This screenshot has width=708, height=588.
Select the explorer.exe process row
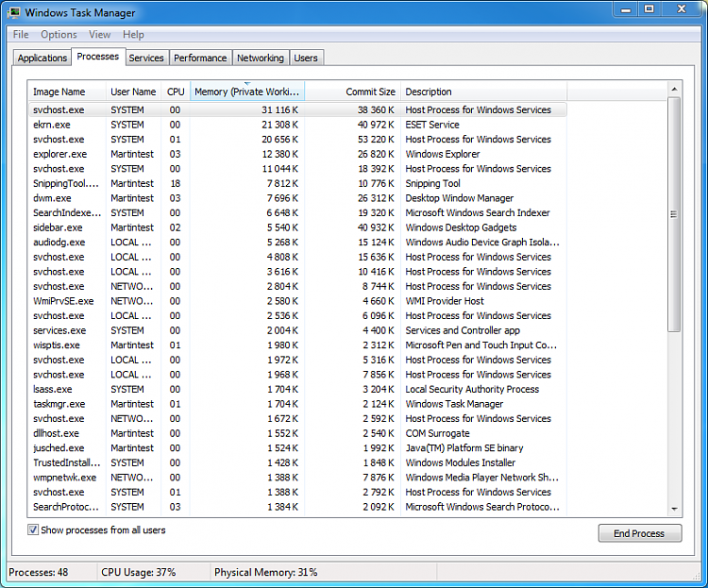[x=297, y=154]
